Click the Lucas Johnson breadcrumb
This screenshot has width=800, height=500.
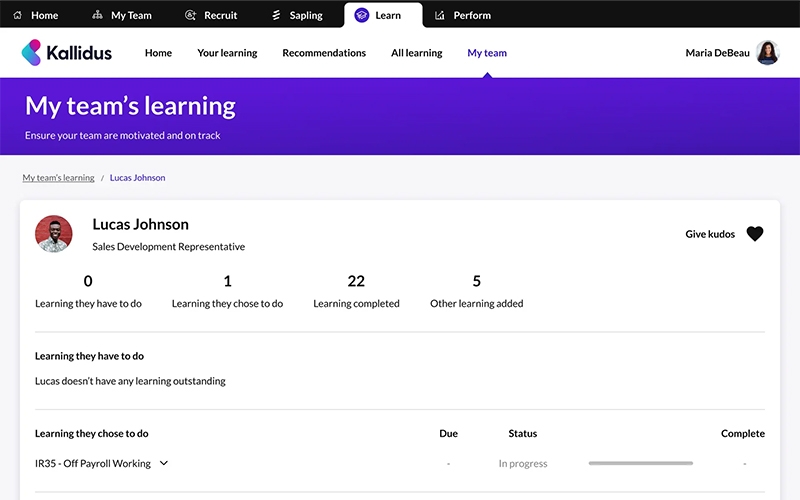tap(137, 178)
